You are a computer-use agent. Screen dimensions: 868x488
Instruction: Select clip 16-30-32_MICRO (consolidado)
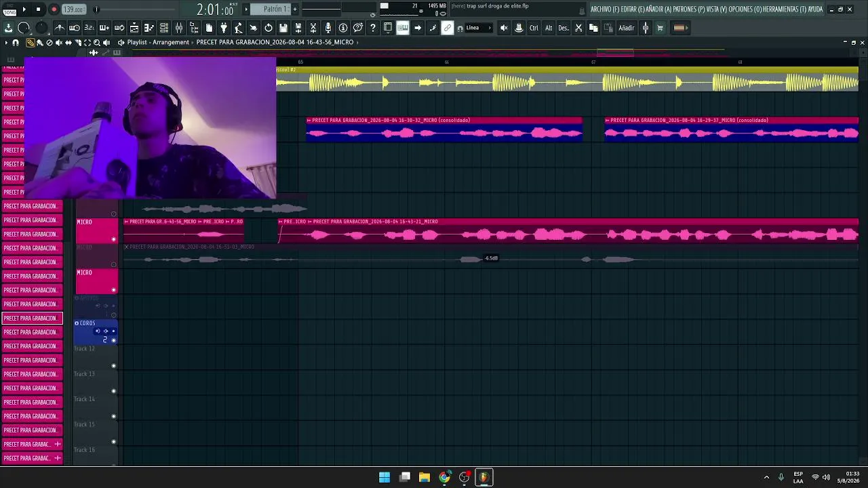click(444, 129)
